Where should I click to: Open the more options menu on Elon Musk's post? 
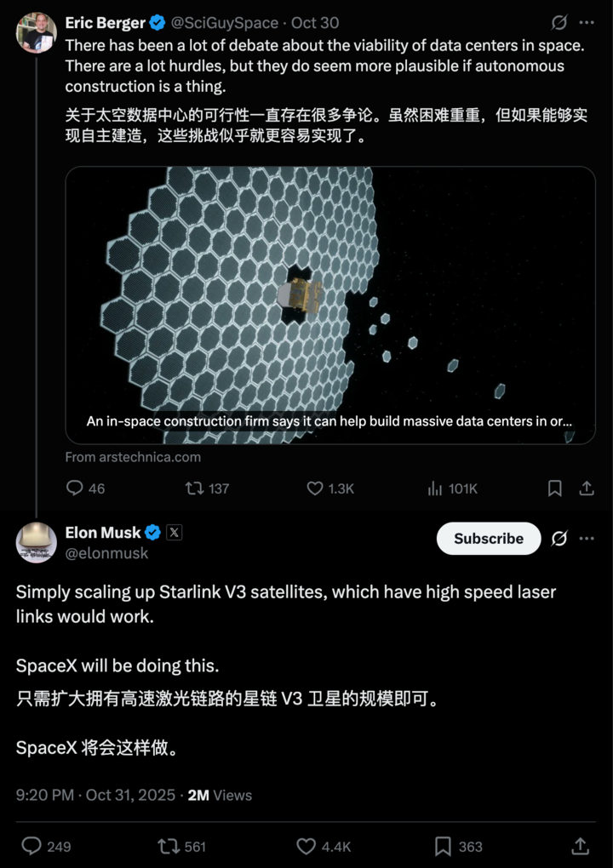tap(586, 539)
